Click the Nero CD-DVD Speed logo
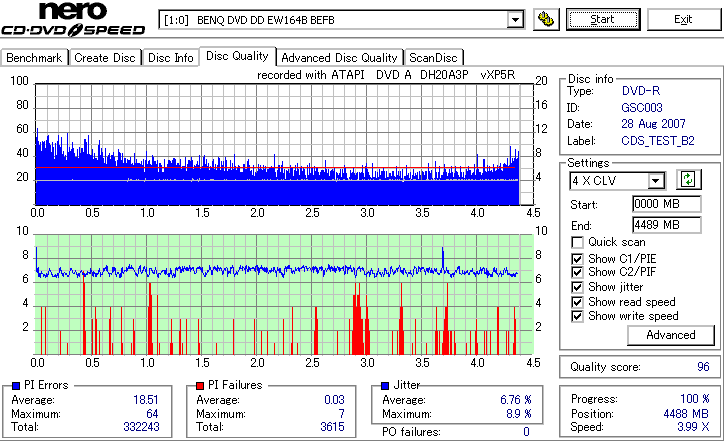Screen dimensions: 724x441 73,18
